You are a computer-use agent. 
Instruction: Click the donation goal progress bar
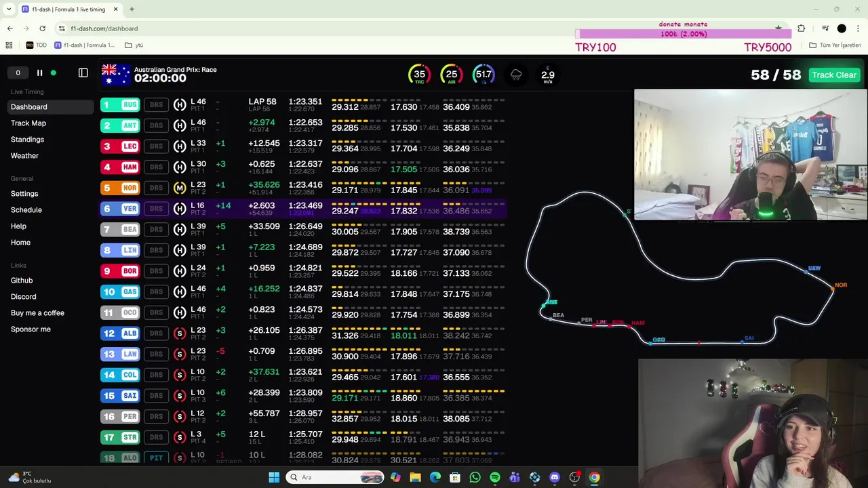tap(683, 34)
